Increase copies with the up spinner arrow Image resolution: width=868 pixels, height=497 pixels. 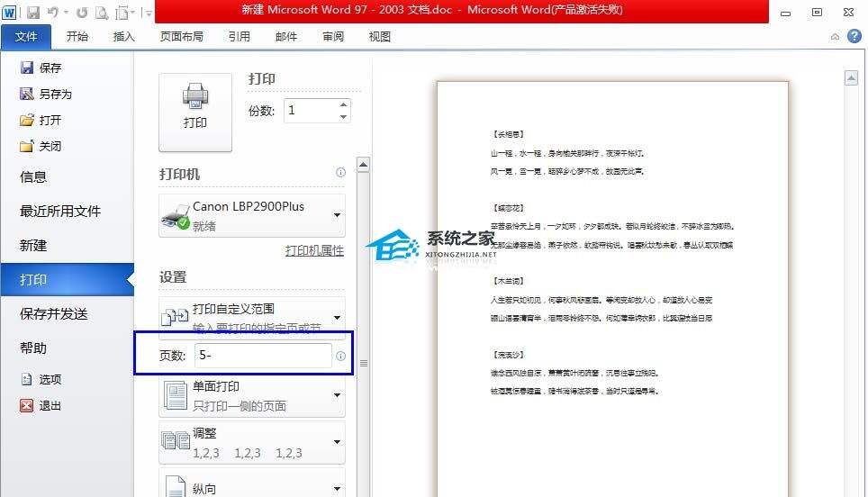tap(344, 104)
